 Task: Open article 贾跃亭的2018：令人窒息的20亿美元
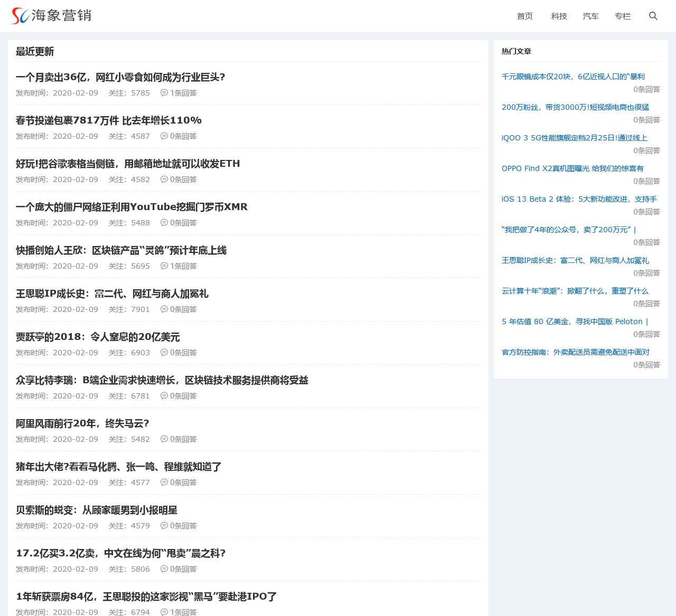click(98, 337)
